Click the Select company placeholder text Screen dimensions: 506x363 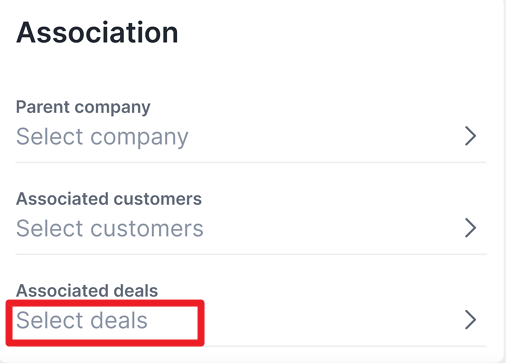102,137
